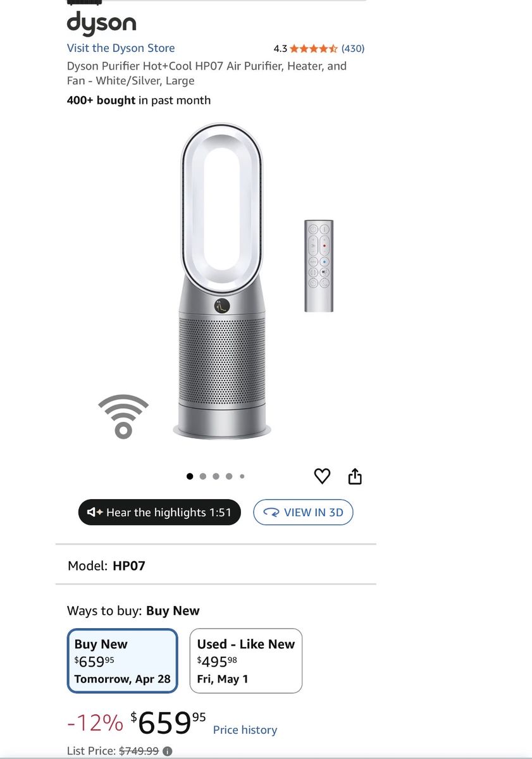
Task: Select the last small carousel dot
Action: [242, 476]
